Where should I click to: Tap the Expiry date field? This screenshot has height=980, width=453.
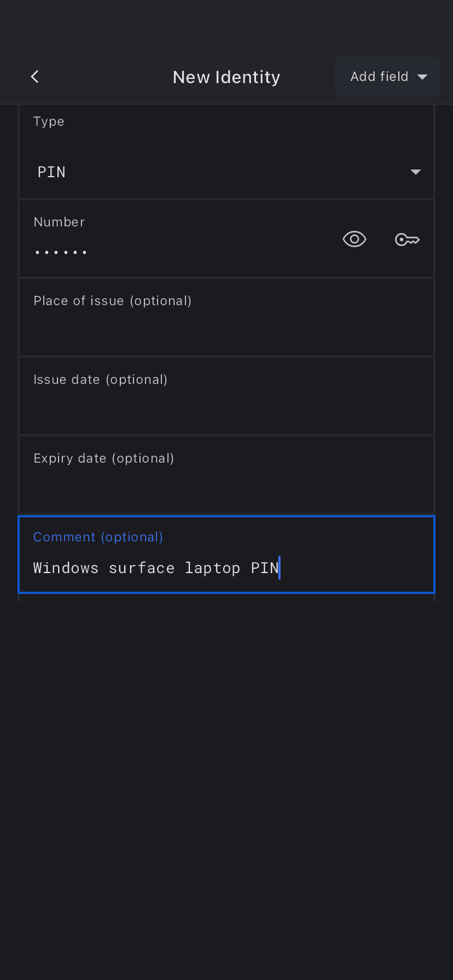[x=226, y=486]
